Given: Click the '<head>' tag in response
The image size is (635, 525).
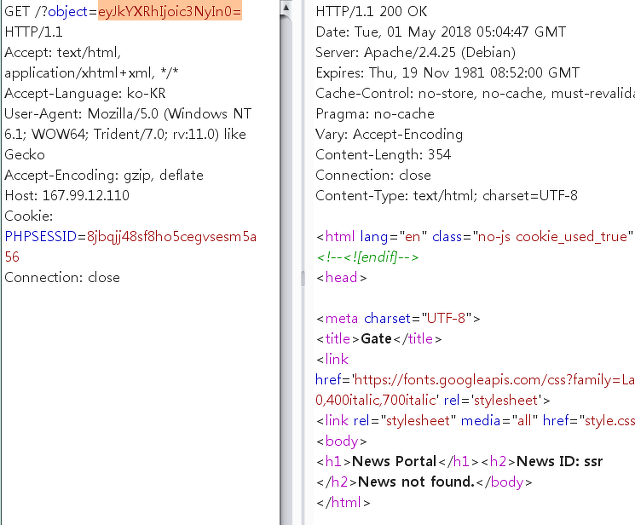Looking at the screenshot, I should click(341, 277).
